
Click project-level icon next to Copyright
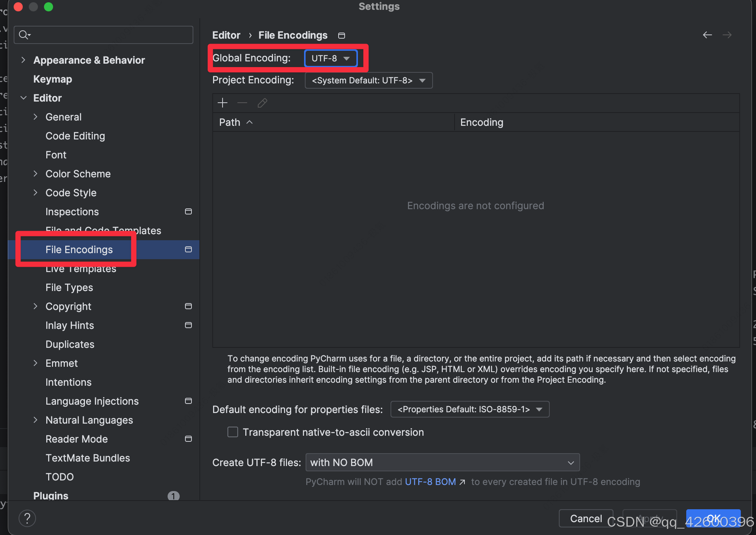[188, 306]
